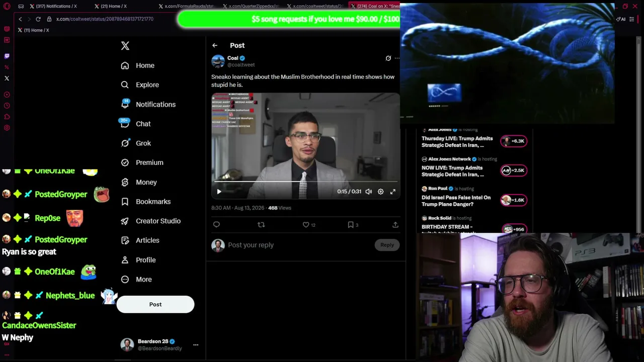Click the +6.3K listeners badge
Screen dimensions: 644x362
(x=514, y=141)
